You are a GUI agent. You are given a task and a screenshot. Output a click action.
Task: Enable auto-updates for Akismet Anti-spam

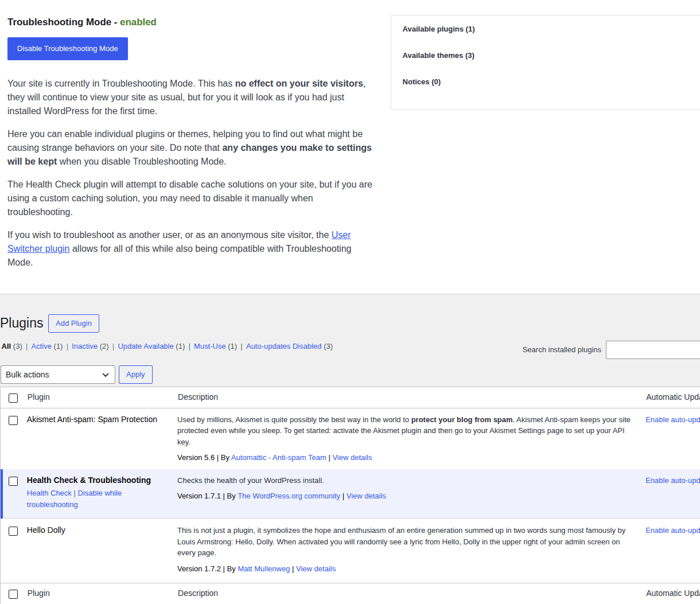[672, 420]
